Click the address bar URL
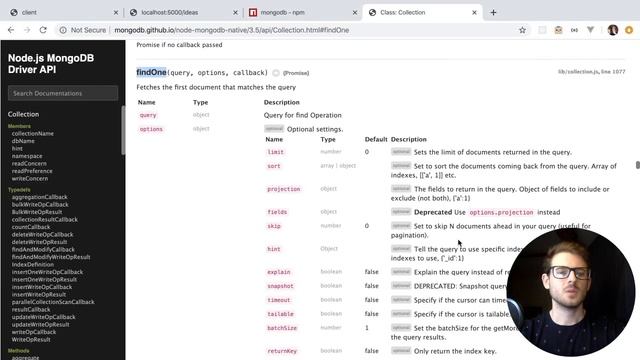Viewport: 640px width, 360px height. click(x=231, y=30)
